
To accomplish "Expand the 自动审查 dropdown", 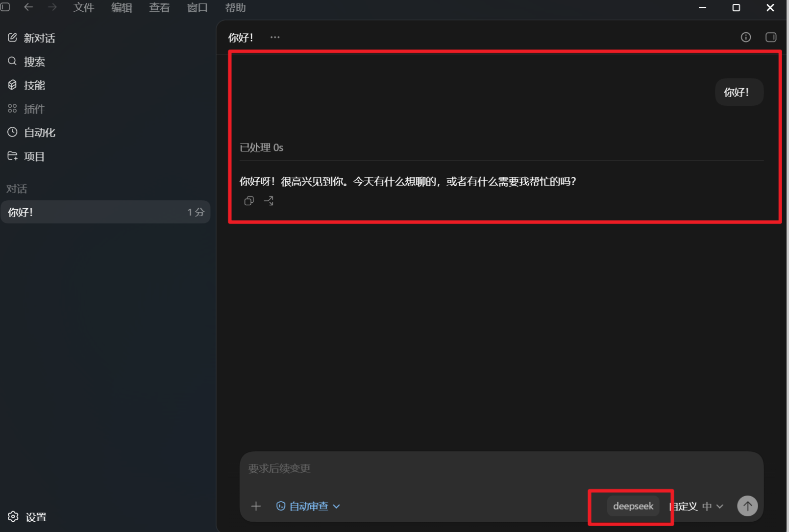I will click(308, 506).
